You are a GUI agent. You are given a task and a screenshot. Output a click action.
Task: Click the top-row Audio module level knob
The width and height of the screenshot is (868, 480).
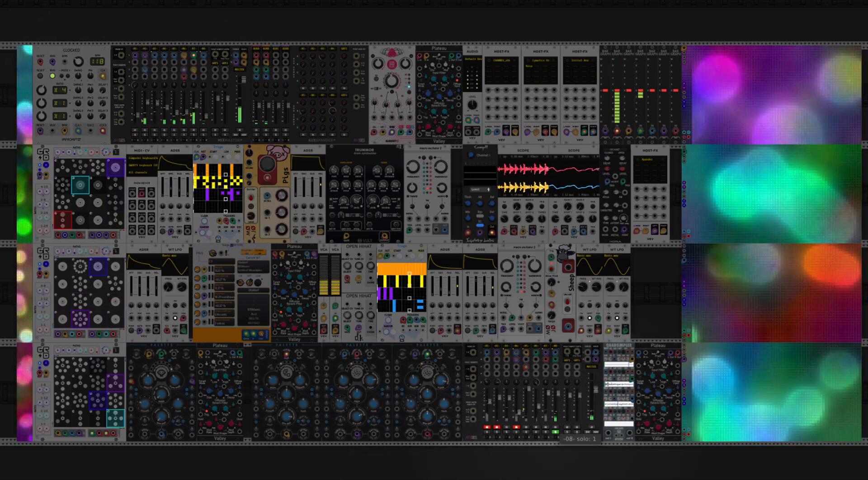coord(472,105)
